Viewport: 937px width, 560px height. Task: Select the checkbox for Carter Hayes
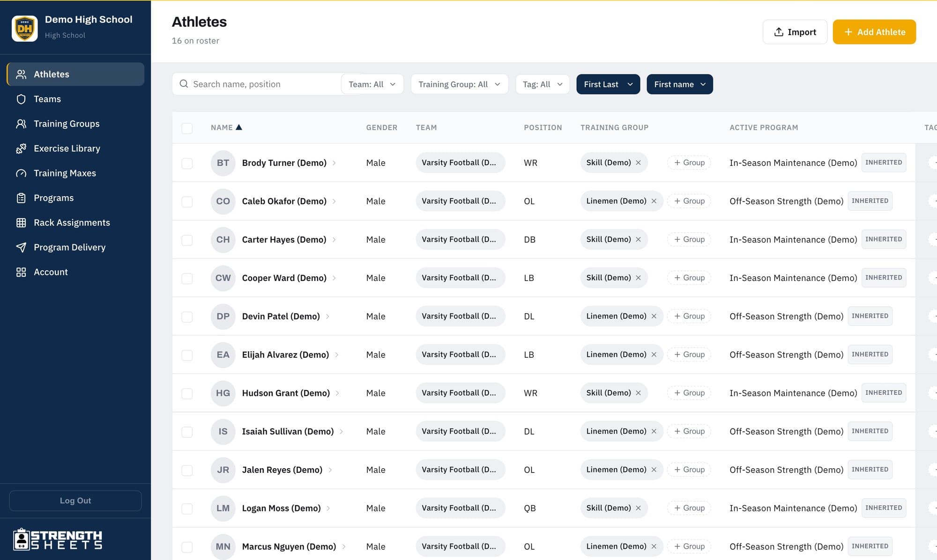[x=187, y=240]
